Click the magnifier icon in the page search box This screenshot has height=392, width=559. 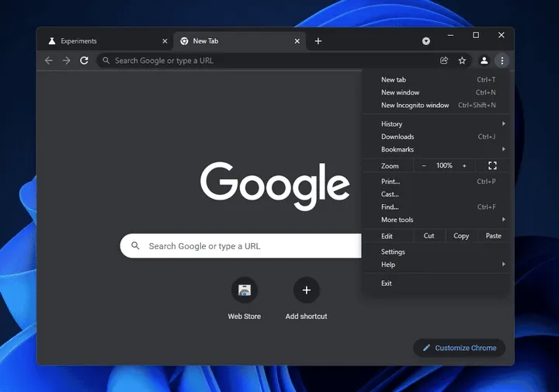tap(135, 245)
